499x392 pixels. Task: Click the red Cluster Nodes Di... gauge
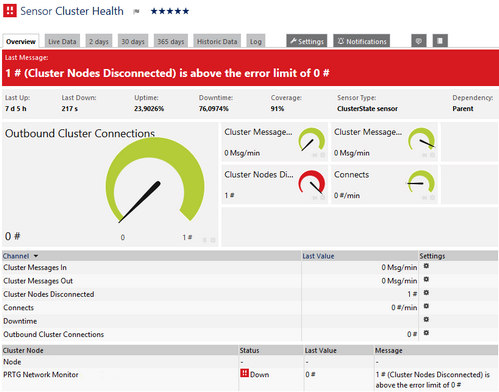coord(311,183)
